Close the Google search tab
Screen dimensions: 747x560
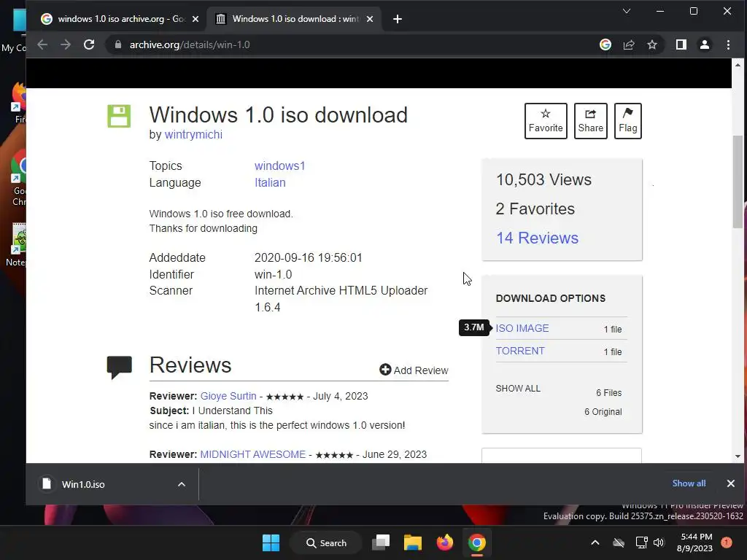pos(196,19)
